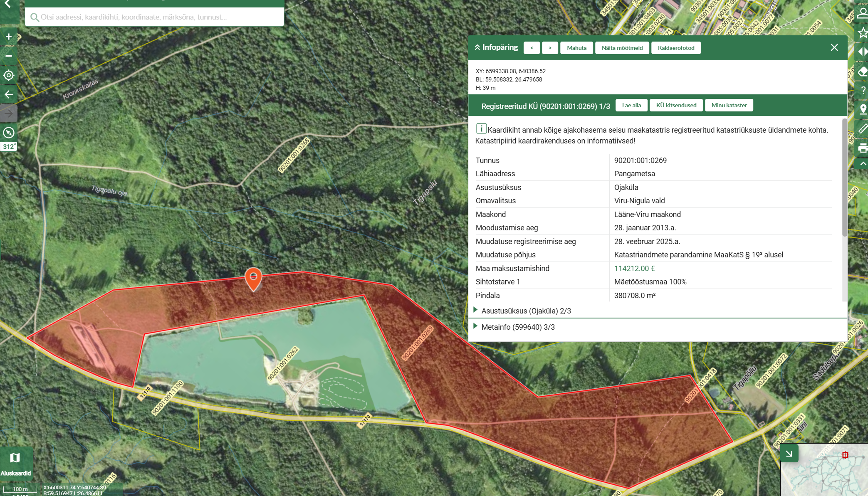Screen dimensions: 868x496
Task: Open the Minu kataster tab button
Action: pyautogui.click(x=729, y=105)
